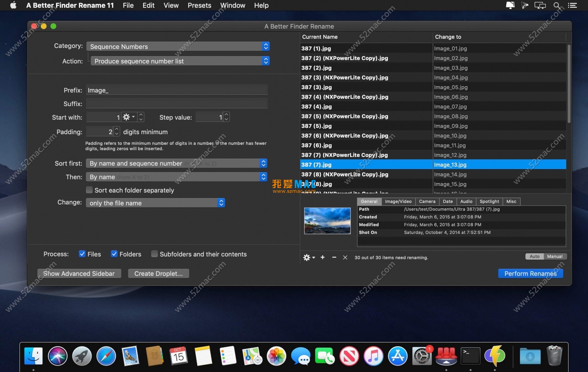
Task: Open Contacts book icon in Dock
Action: click(154, 356)
